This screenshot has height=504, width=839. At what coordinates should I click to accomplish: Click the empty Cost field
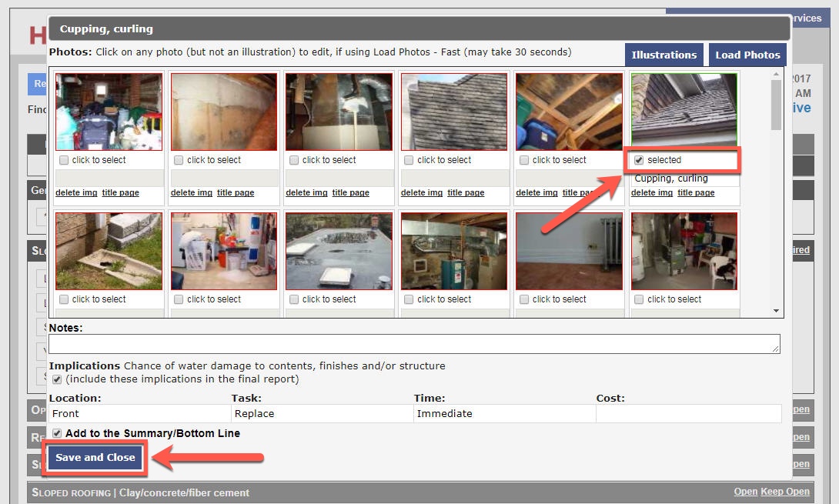point(688,413)
